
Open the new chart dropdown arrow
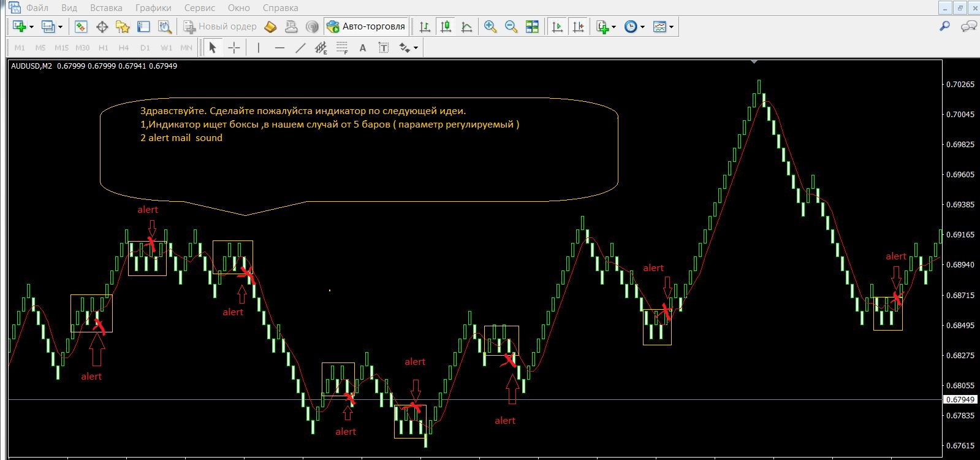pyautogui.click(x=31, y=27)
